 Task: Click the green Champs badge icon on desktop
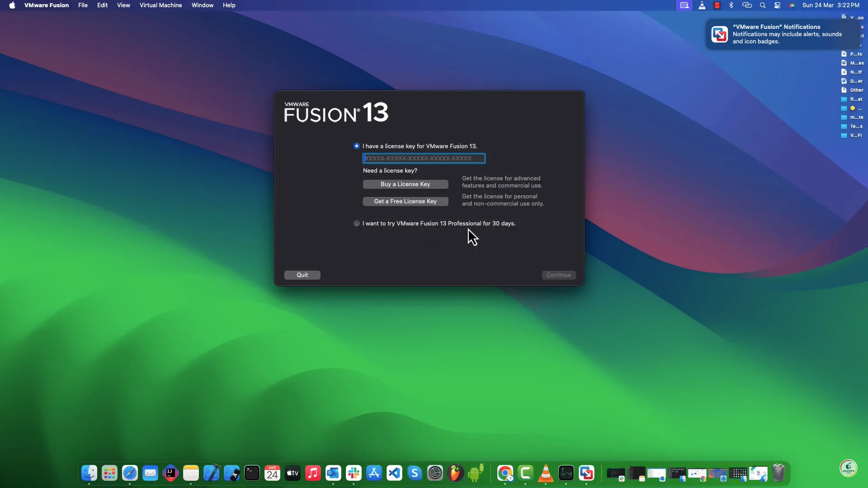pyautogui.click(x=849, y=468)
